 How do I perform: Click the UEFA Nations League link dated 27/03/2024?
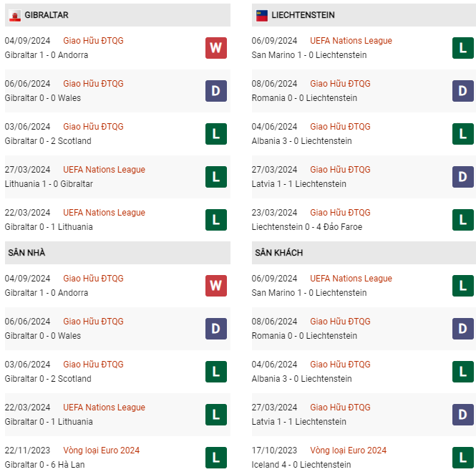pyautogui.click(x=104, y=170)
